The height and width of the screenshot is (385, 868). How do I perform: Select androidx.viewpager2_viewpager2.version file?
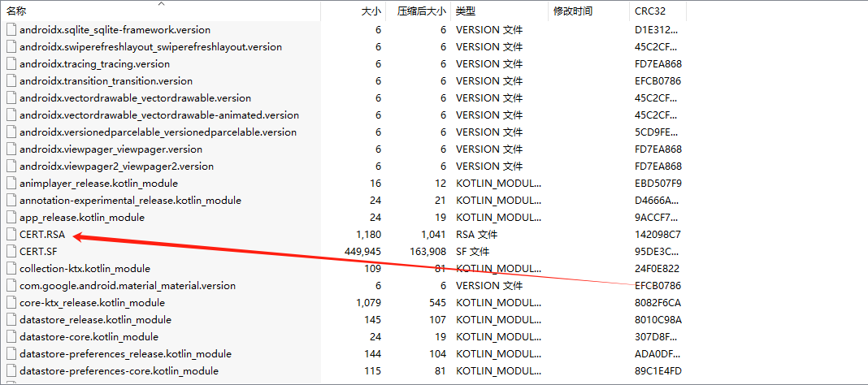point(116,167)
